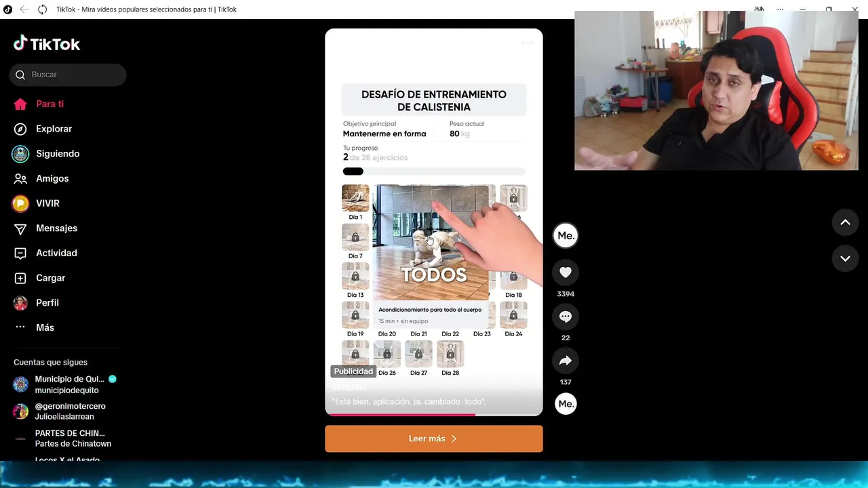Click the Amigos people icon
This screenshot has width=868, height=488.
(x=20, y=179)
